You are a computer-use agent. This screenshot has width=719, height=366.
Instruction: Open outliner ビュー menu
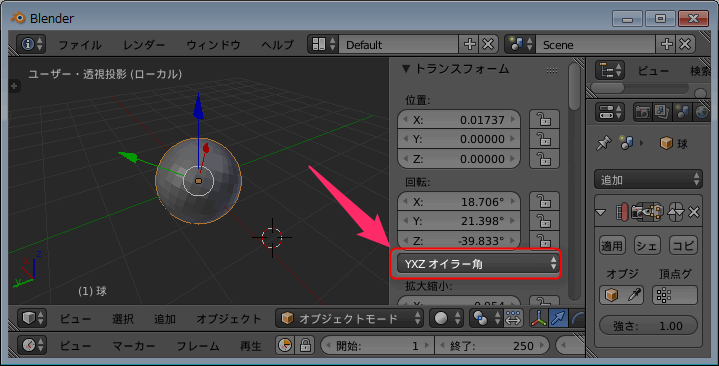653,71
